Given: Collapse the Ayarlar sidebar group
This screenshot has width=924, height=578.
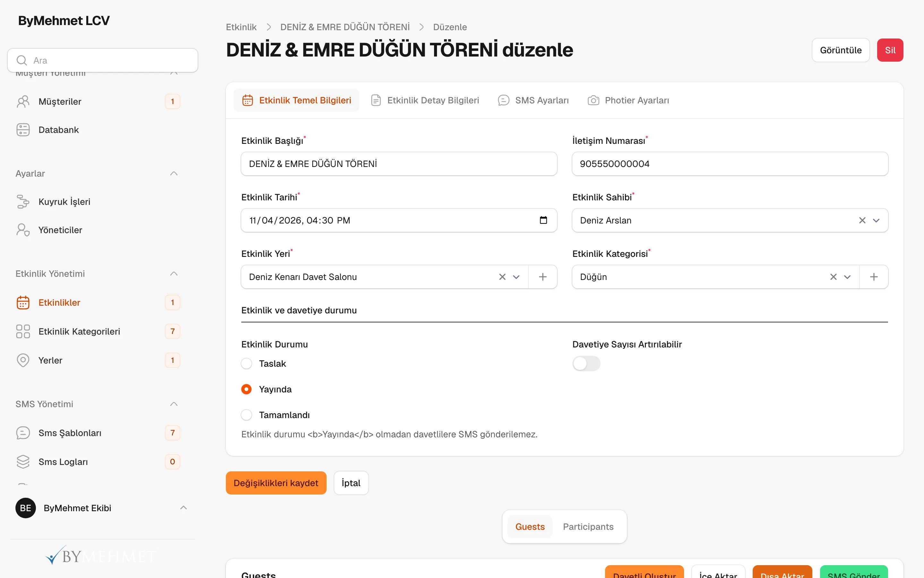Looking at the screenshot, I should (174, 173).
